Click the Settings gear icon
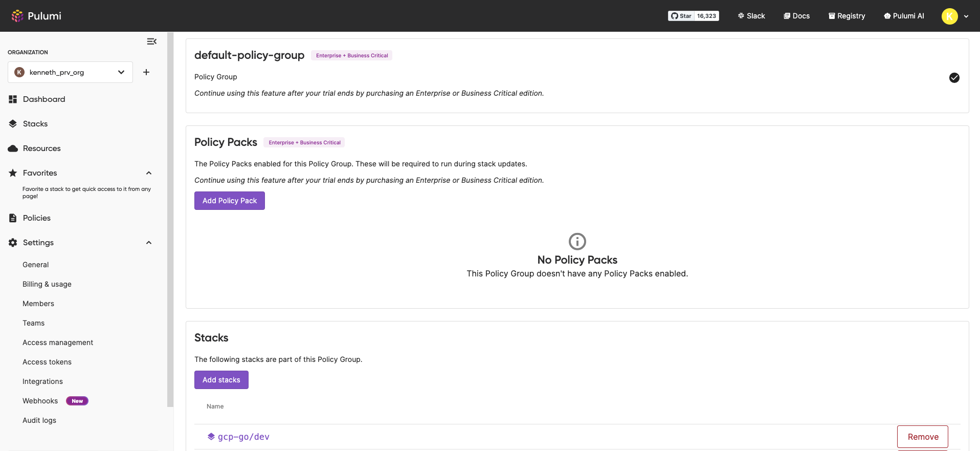 coord(13,243)
